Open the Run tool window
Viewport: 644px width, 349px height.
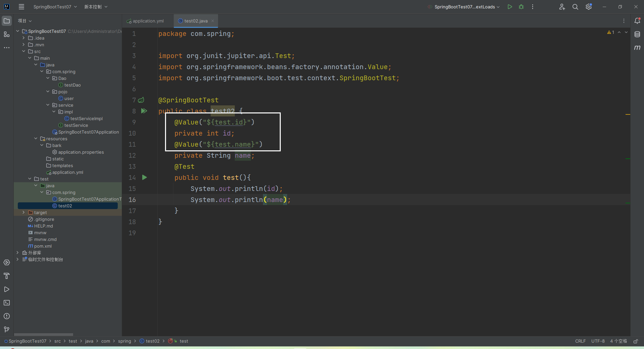click(7, 289)
